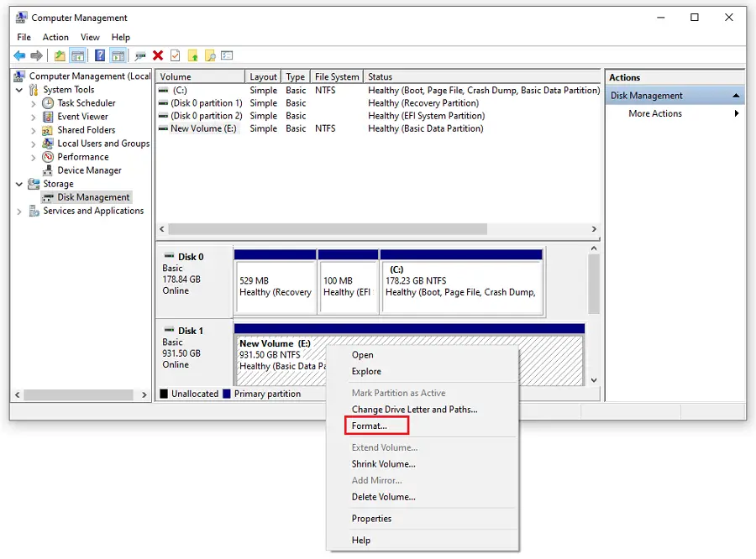756x559 pixels.
Task: Collapse the System Tools tree node
Action: pyautogui.click(x=19, y=90)
